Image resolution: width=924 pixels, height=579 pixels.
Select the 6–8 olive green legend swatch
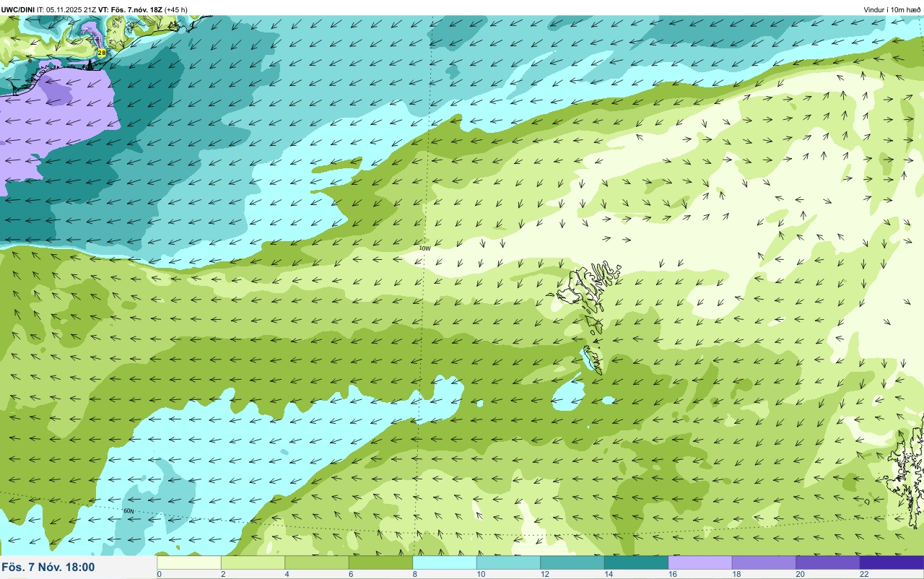tap(380, 562)
